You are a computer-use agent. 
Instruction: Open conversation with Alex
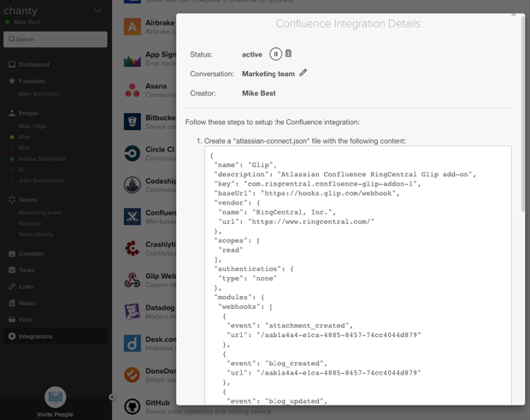[x=24, y=137]
